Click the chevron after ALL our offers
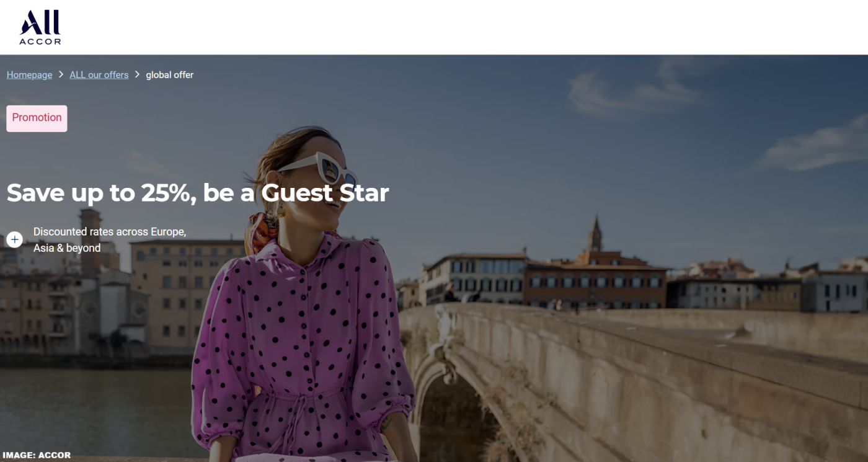This screenshot has width=868, height=462. (x=137, y=74)
